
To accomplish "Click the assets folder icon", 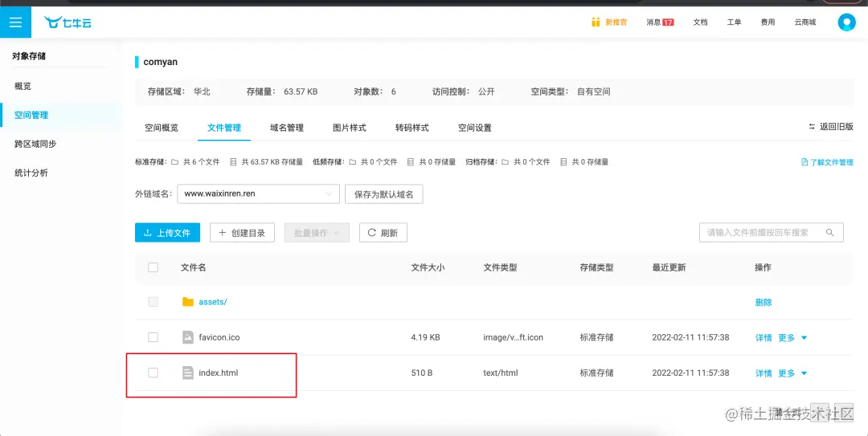I will coord(188,302).
